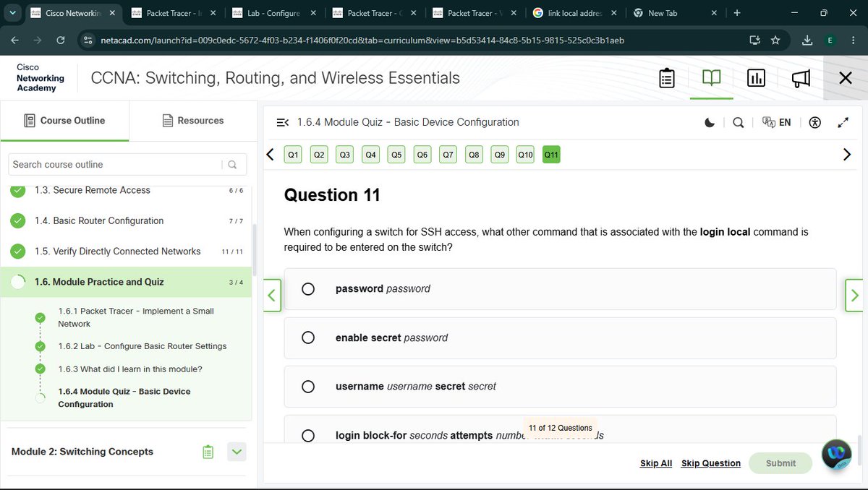868x490 pixels.
Task: Open browser downloads icon
Action: tap(808, 40)
